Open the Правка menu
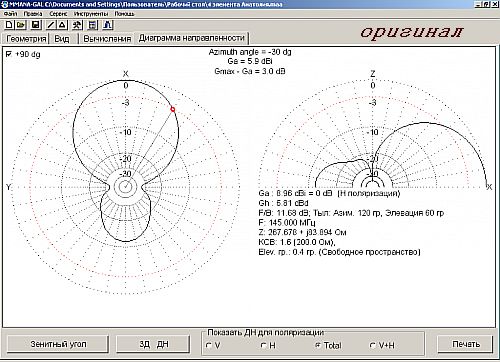500x362 pixels. click(33, 14)
